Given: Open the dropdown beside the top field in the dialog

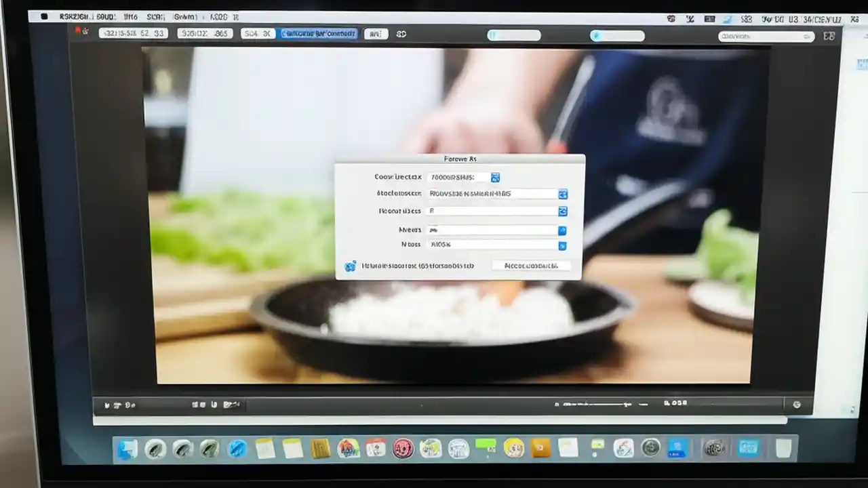Looking at the screenshot, I should 496,177.
